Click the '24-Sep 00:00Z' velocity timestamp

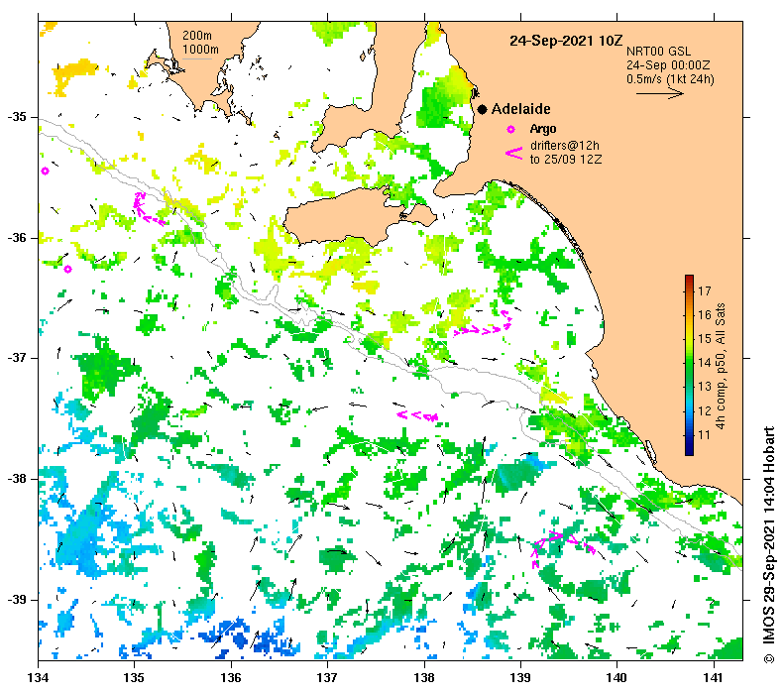[668, 65]
